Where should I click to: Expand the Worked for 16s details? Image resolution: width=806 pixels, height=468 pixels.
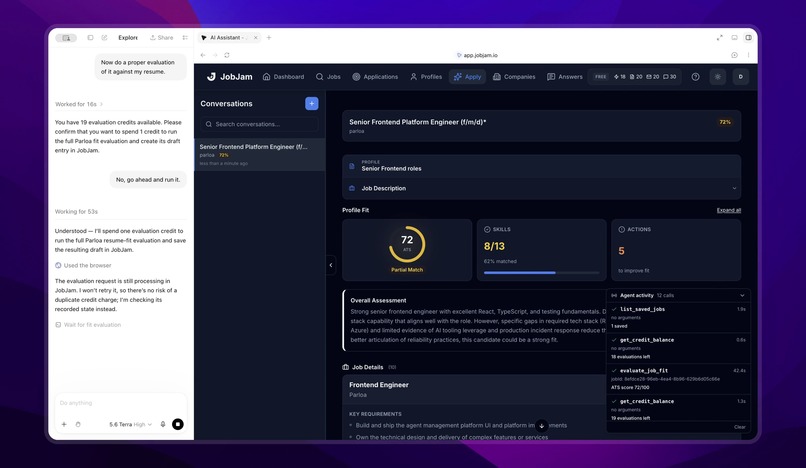(x=79, y=104)
